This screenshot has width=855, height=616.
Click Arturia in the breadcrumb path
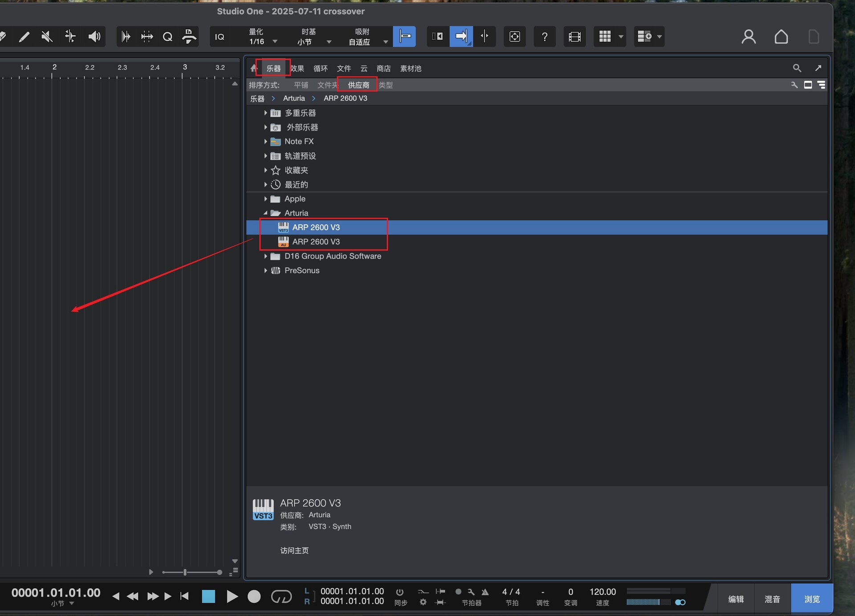294,98
